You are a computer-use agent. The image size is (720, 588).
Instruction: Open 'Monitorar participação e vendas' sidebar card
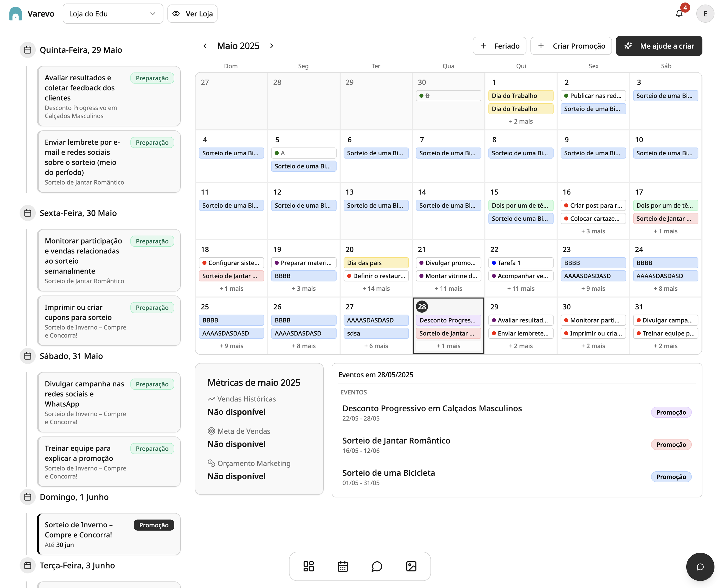[x=109, y=260]
